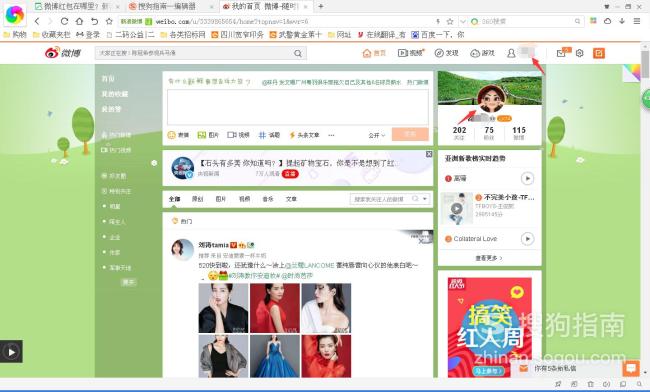Viewport: 650px width, 392px height.
Task: Go back with the browser back arrow
Action: (x=37, y=21)
